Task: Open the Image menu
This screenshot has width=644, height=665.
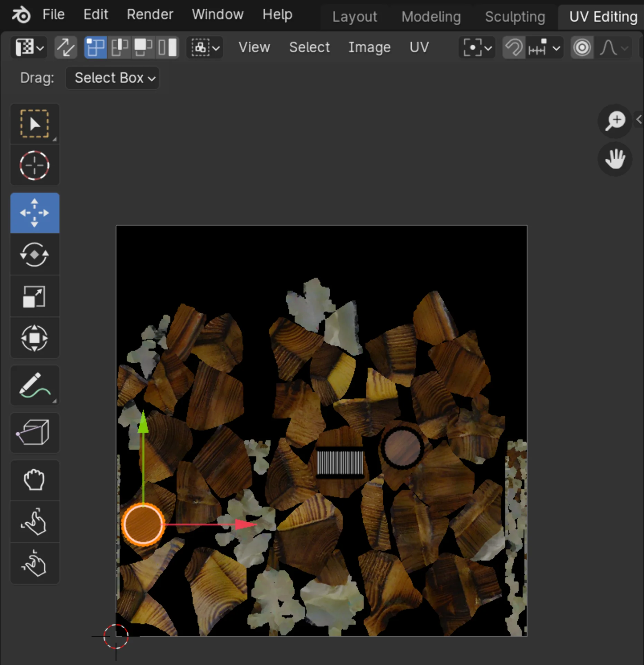Action: [369, 47]
